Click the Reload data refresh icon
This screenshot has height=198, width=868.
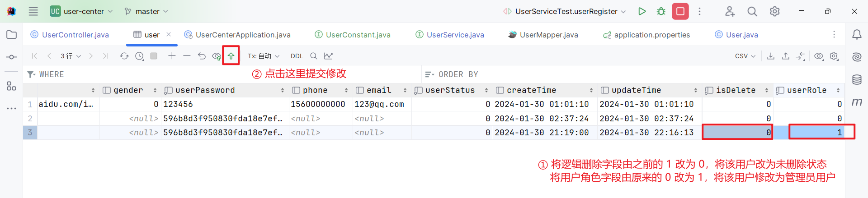pyautogui.click(x=124, y=56)
